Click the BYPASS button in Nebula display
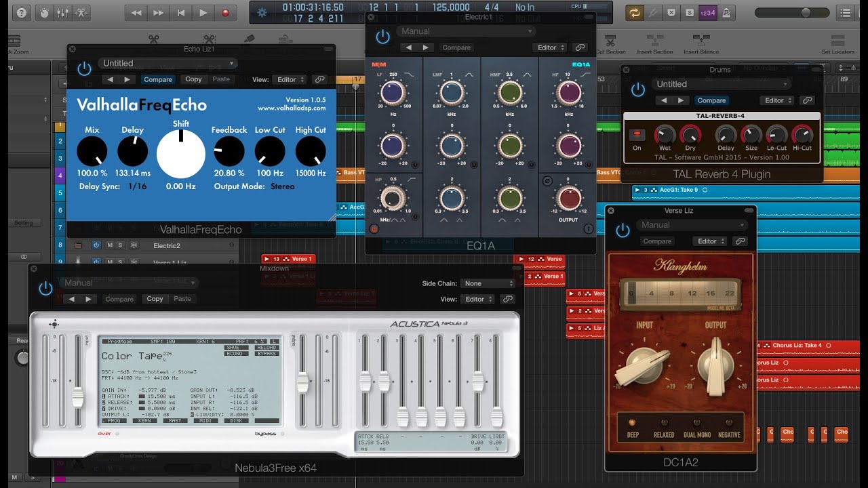The width and height of the screenshot is (868, 488). tap(268, 353)
